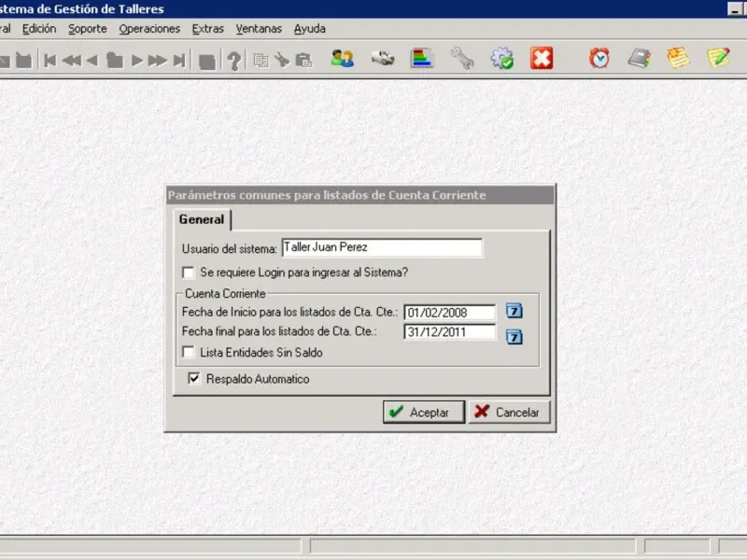Click the 'Usuario del sistema' text field

click(382, 247)
